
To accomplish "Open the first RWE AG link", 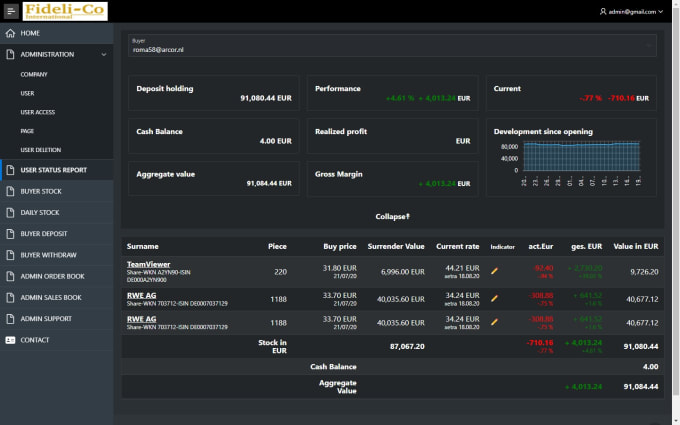I will point(141,295).
